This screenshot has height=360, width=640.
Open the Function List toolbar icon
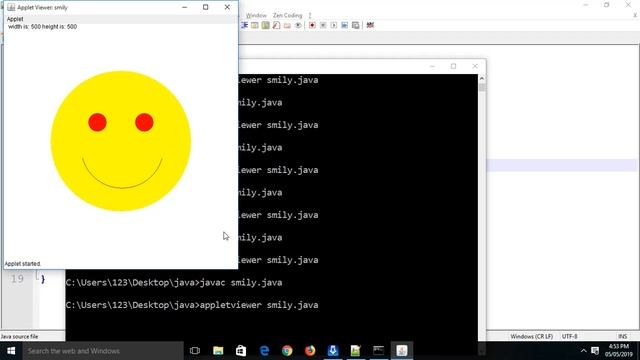276,25
